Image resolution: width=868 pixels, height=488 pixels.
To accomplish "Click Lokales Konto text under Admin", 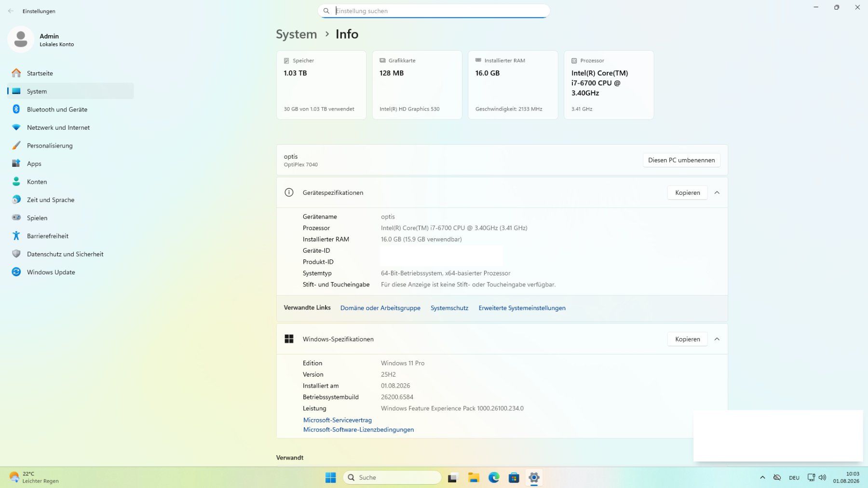I will click(x=56, y=44).
